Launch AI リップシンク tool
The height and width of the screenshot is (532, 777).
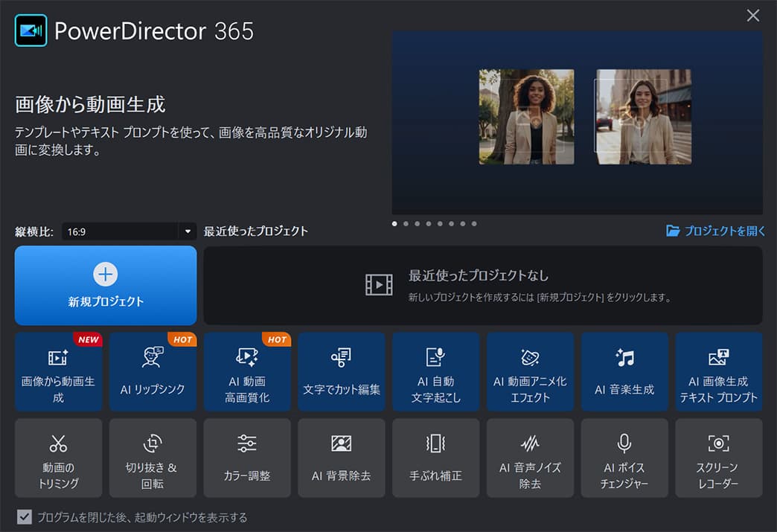tap(153, 371)
